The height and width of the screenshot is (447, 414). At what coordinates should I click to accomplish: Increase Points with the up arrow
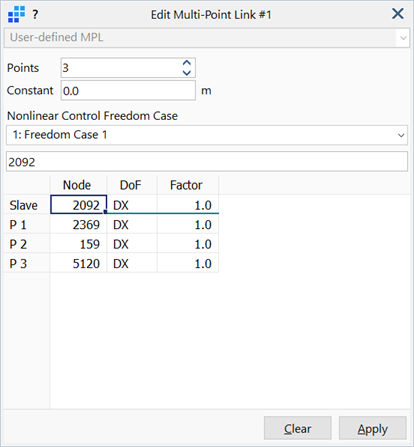[187, 63]
